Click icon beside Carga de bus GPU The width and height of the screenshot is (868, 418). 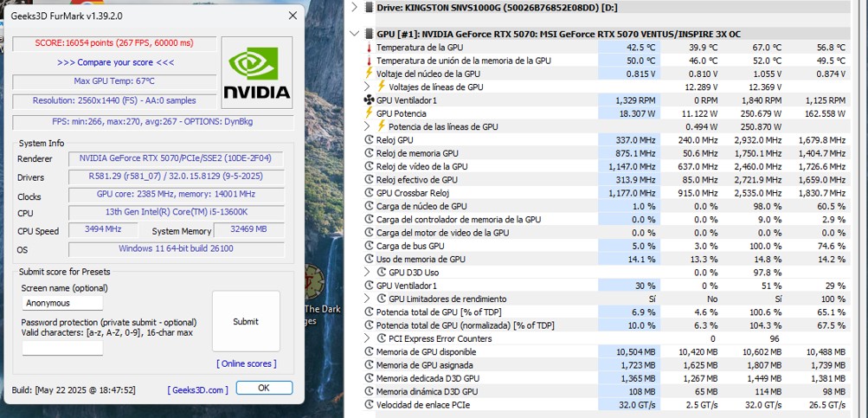pyautogui.click(x=370, y=247)
